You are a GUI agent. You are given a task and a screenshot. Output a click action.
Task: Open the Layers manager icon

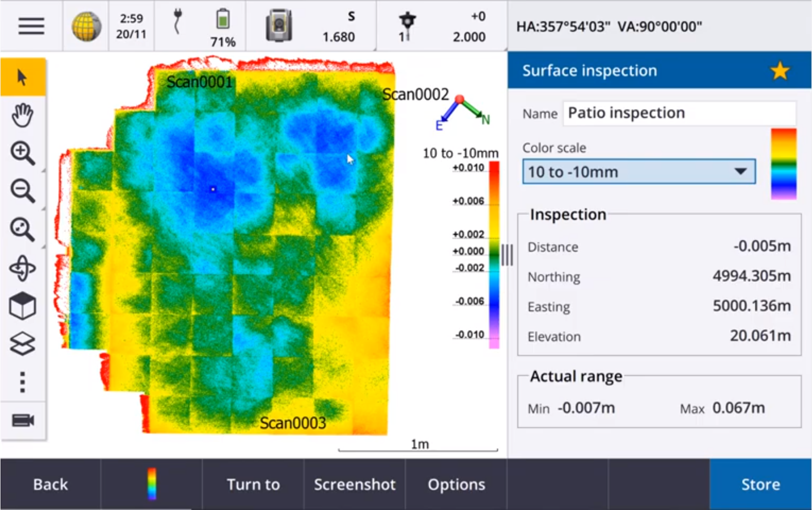(x=22, y=343)
